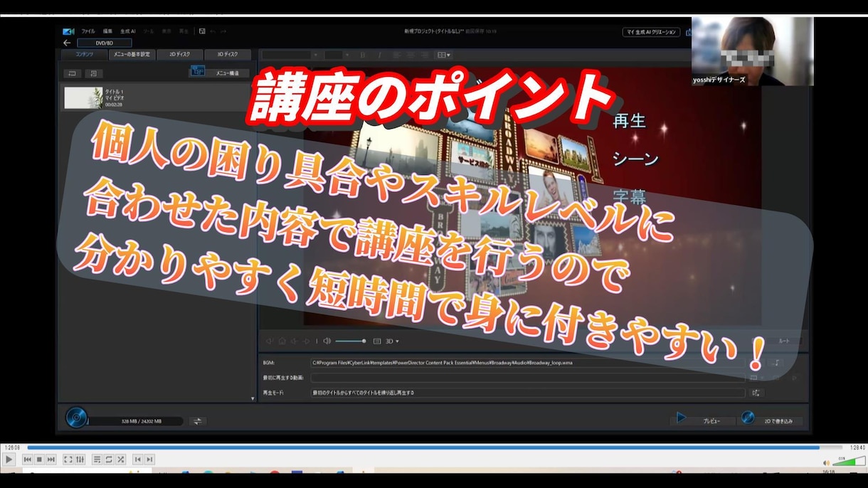The width and height of the screenshot is (868, 488).
Task: Click the 再生モード text field
Action: click(x=528, y=393)
